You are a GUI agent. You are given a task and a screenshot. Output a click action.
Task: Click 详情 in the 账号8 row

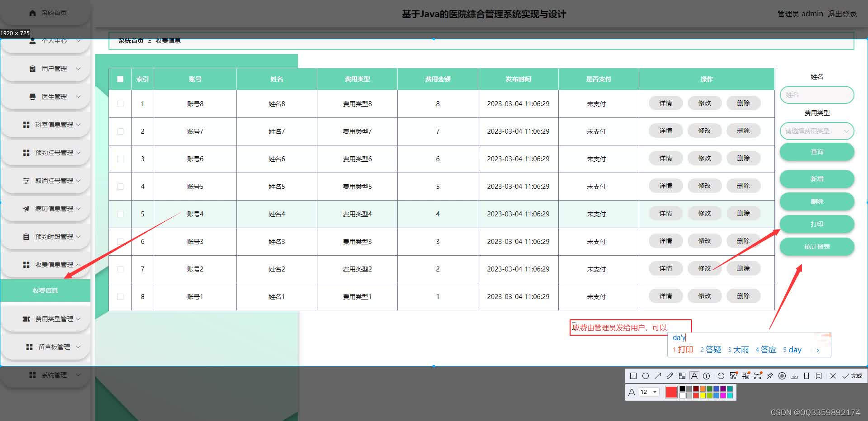665,103
